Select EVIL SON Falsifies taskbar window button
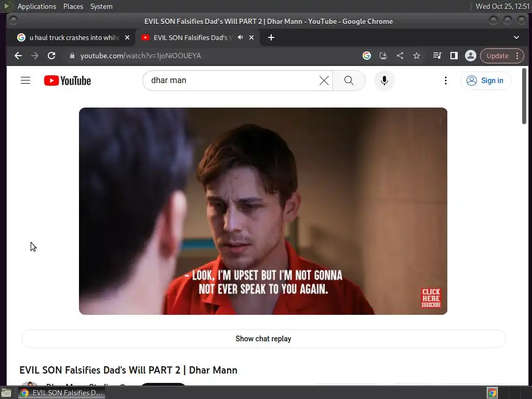 [x=62, y=393]
